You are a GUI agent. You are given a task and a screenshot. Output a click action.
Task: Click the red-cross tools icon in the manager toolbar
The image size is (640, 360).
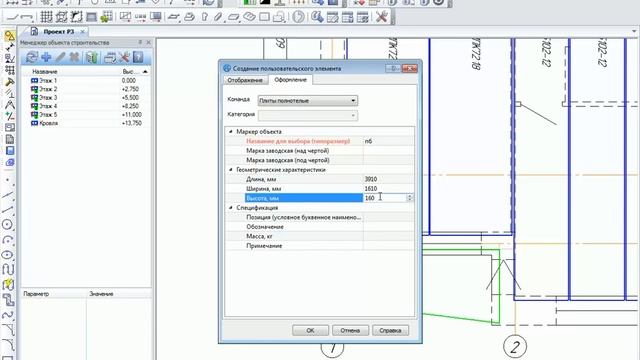(124, 58)
